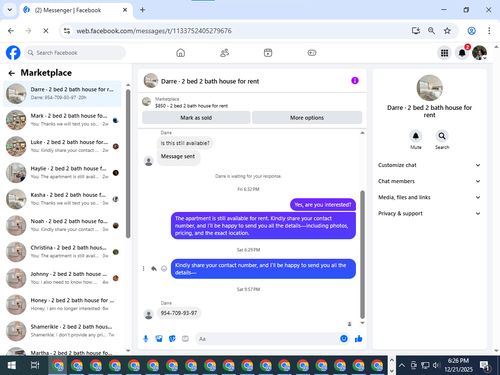
Task: Record a voice clip with microphone icon
Action: (146, 339)
